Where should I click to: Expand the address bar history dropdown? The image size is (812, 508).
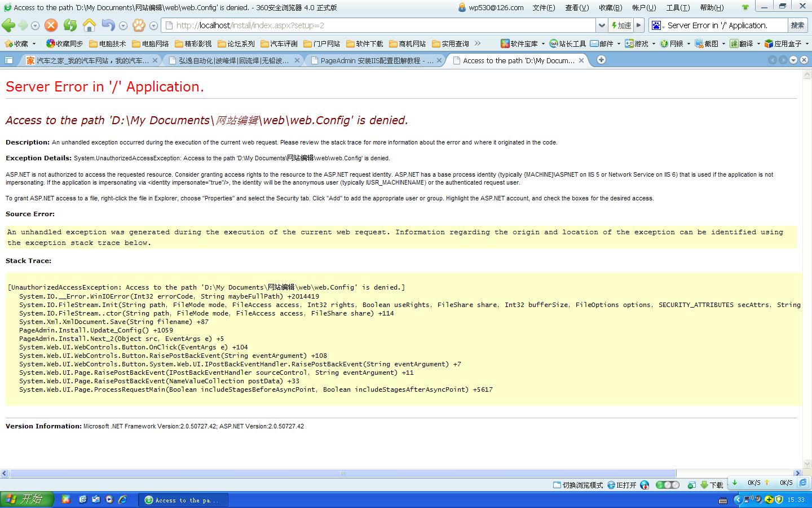pos(602,25)
